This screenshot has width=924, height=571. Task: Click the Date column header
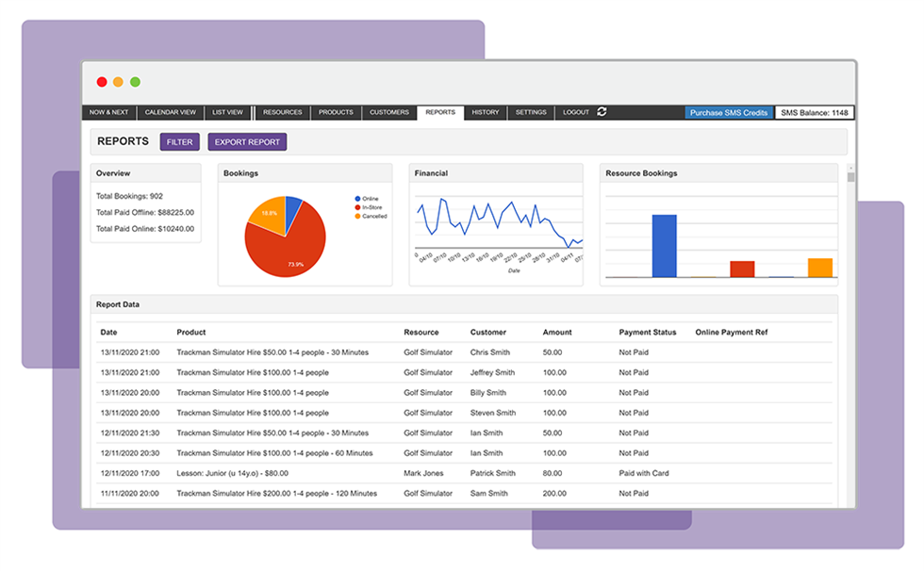tap(109, 333)
